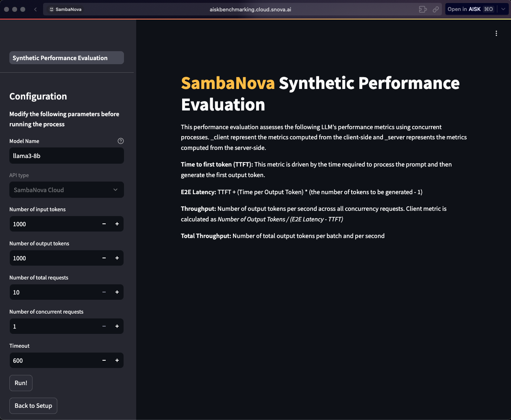Decrease the Timeout value
Viewport: 511px width, 420px height.
[x=104, y=360]
